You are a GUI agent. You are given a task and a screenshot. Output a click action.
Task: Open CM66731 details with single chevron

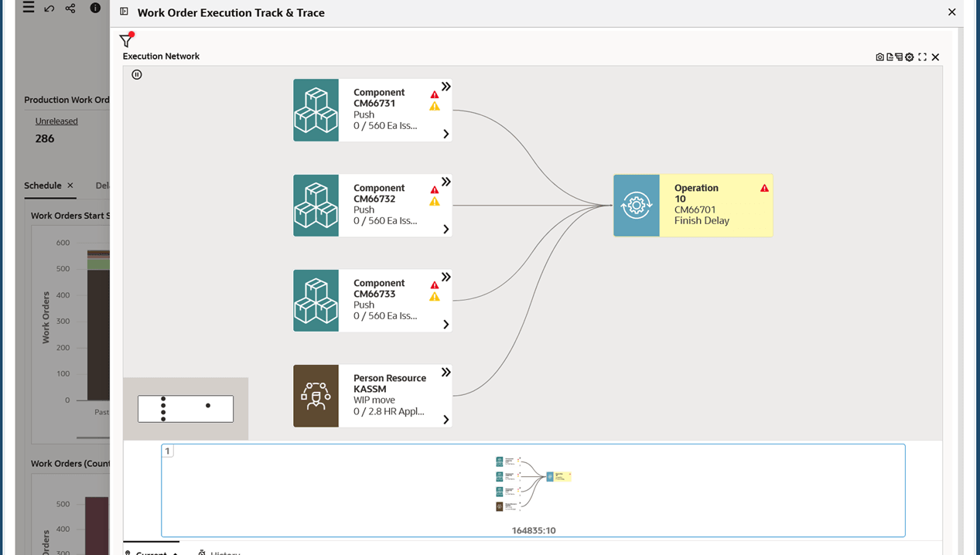(x=446, y=134)
